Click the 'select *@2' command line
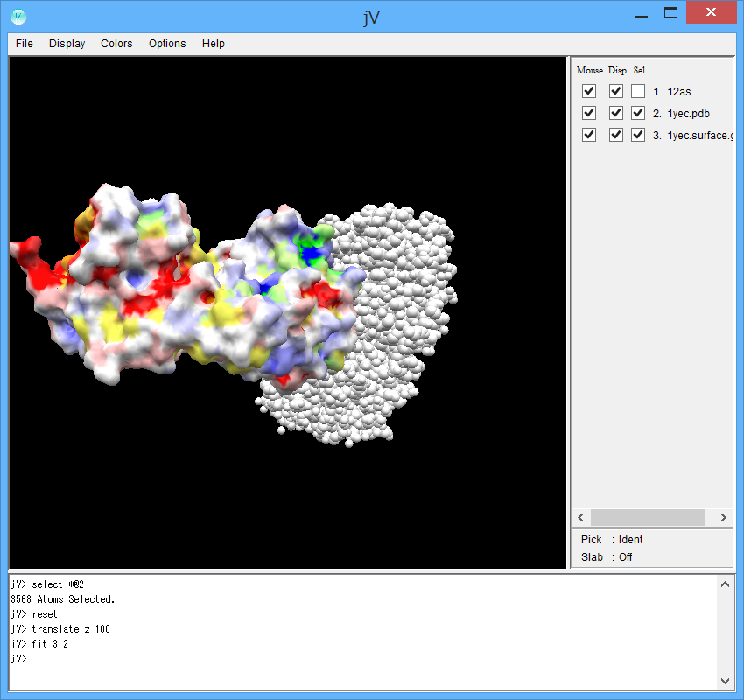This screenshot has width=744, height=700. [47, 584]
